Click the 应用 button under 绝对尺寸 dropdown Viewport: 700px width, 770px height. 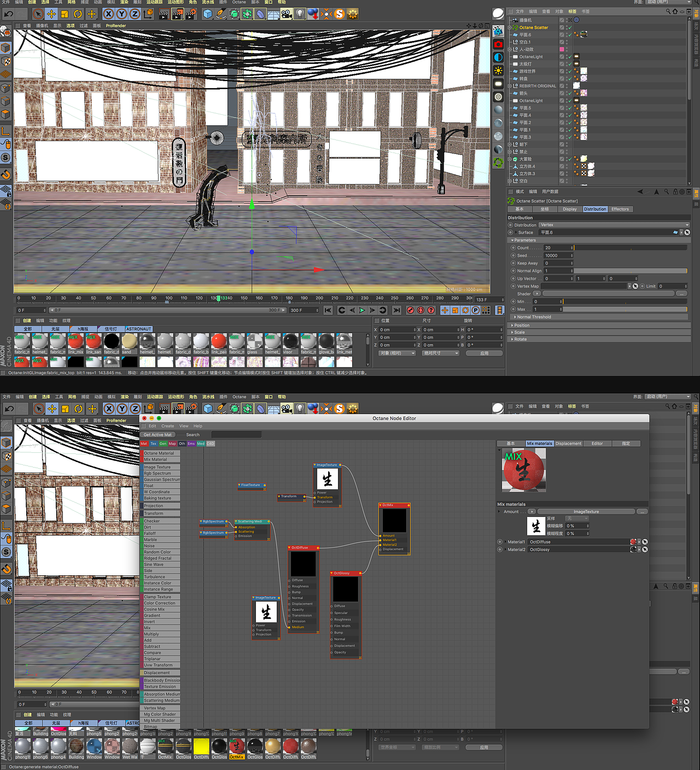[x=484, y=353]
